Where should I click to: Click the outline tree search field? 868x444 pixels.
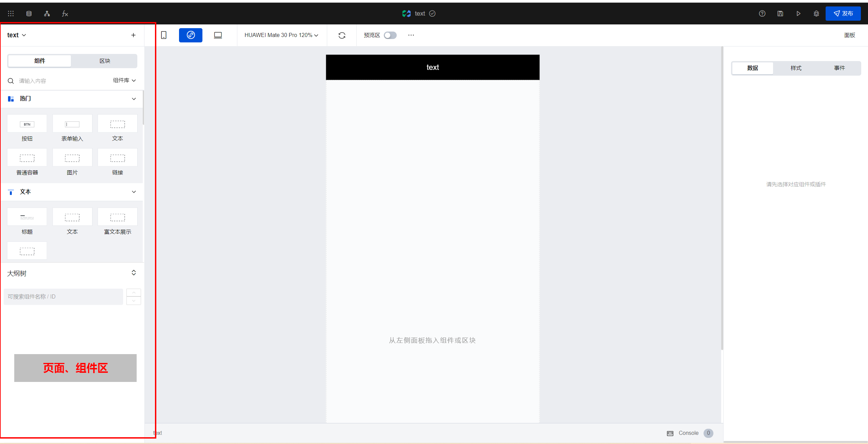[x=63, y=297]
